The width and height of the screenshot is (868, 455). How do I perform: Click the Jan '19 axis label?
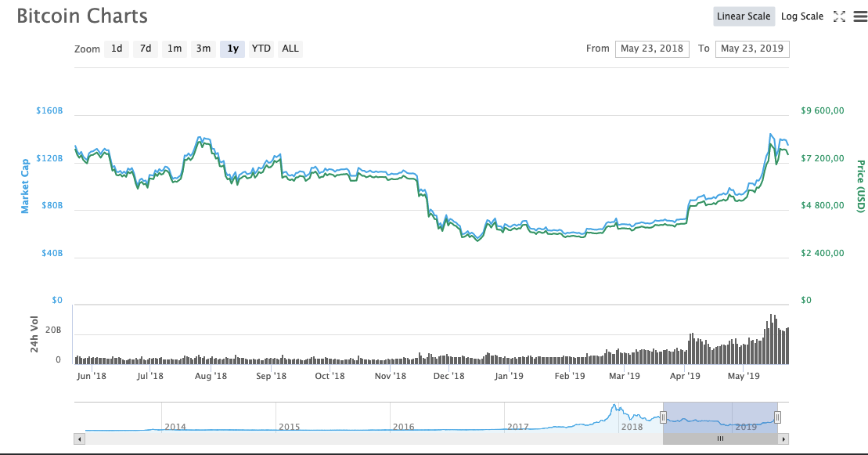509,377
